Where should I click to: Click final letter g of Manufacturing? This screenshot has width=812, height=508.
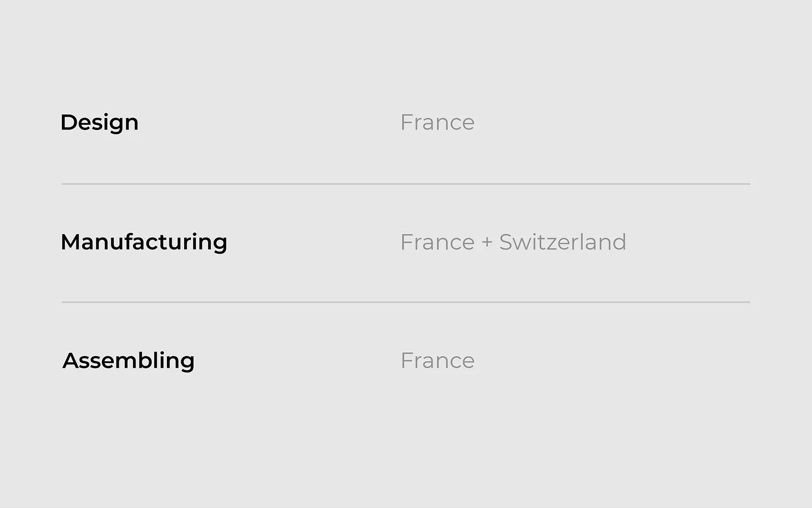[x=220, y=244]
